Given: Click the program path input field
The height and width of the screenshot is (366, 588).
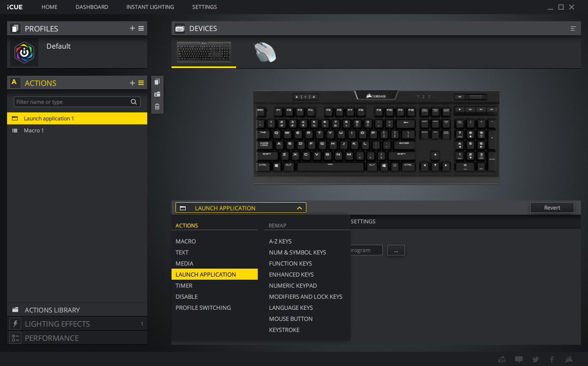Looking at the screenshot, I should (367, 250).
